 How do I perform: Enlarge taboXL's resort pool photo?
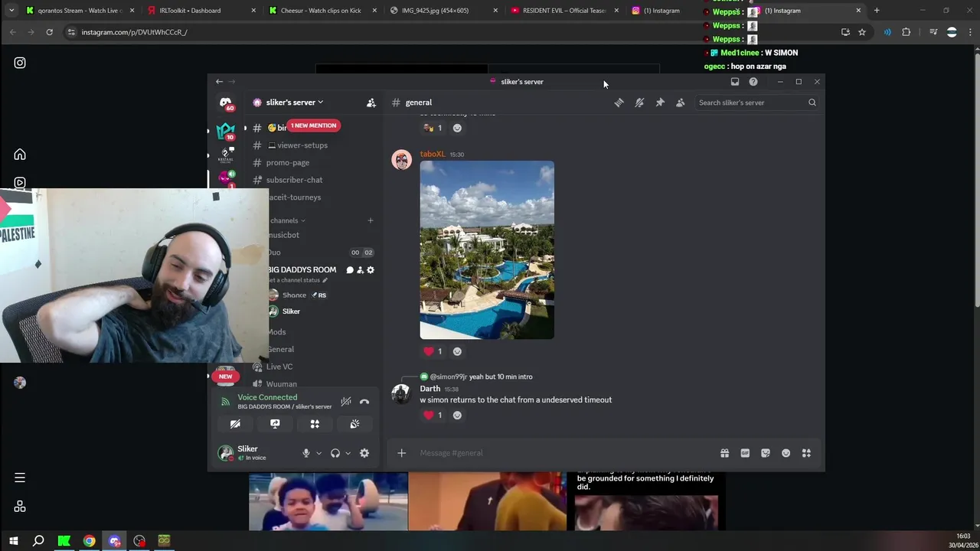[x=487, y=250]
